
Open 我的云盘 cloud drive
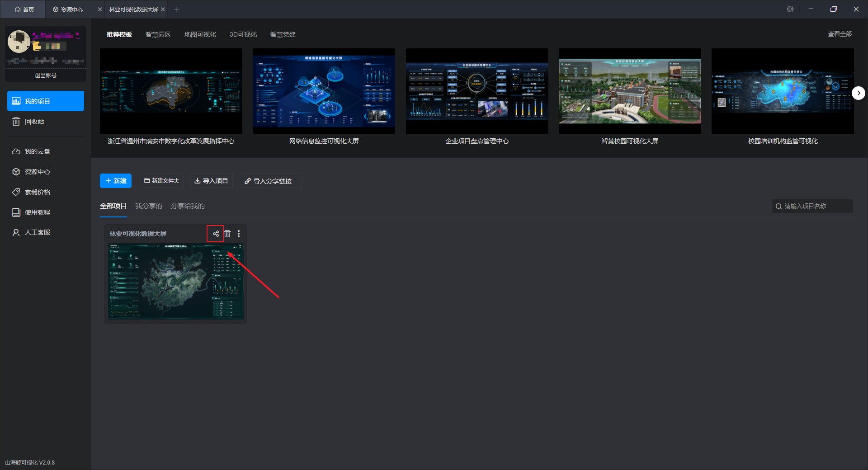46,151
